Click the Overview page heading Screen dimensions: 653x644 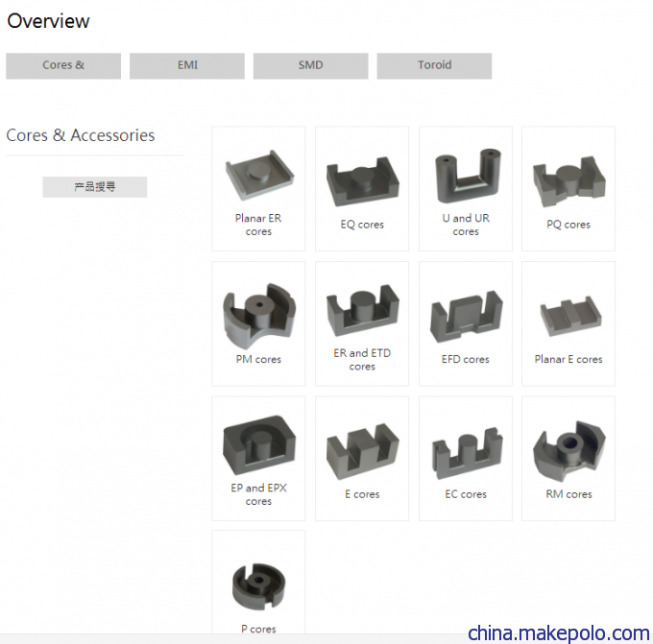tap(48, 21)
